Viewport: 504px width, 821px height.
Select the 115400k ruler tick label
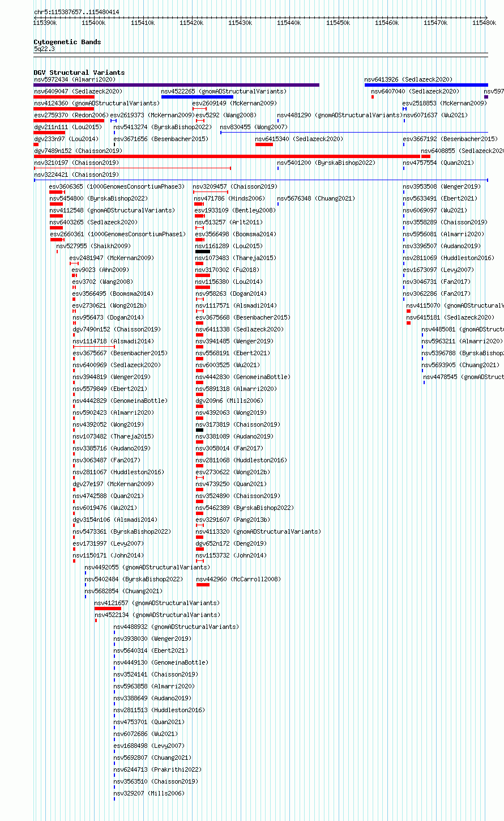93,23
